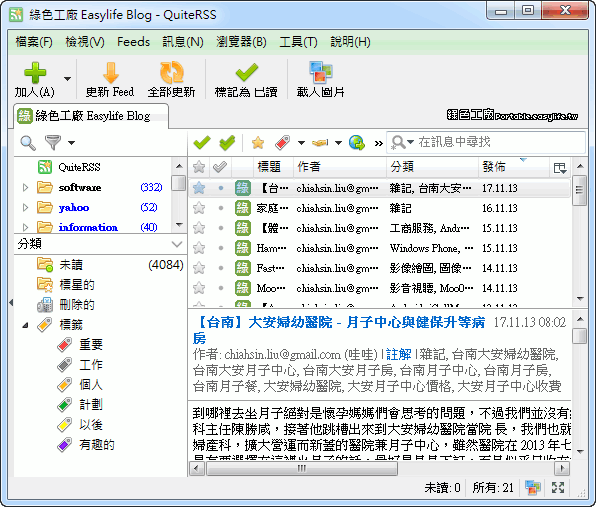Screen dimensions: 596x507
Task: Select the 綠色工廠 Easylife Blog tab
Action: tap(91, 116)
